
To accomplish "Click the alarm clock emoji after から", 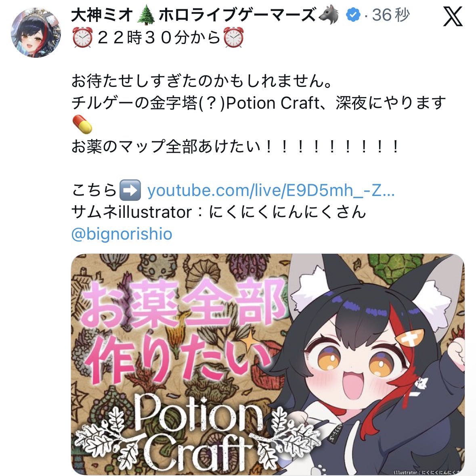I will (233, 37).
